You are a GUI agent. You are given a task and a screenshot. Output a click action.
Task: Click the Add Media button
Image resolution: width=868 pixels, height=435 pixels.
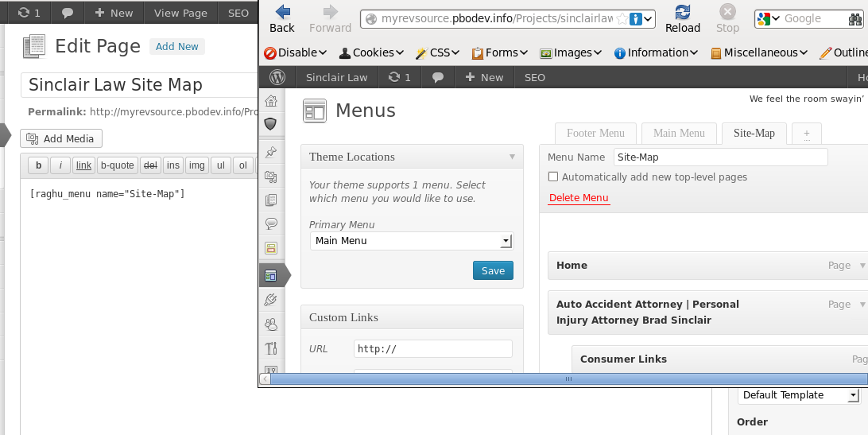click(x=61, y=138)
